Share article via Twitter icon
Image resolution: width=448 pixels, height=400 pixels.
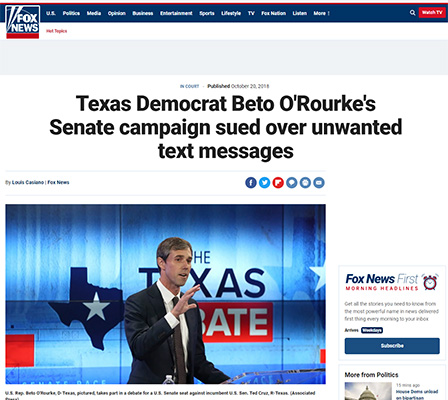click(264, 183)
